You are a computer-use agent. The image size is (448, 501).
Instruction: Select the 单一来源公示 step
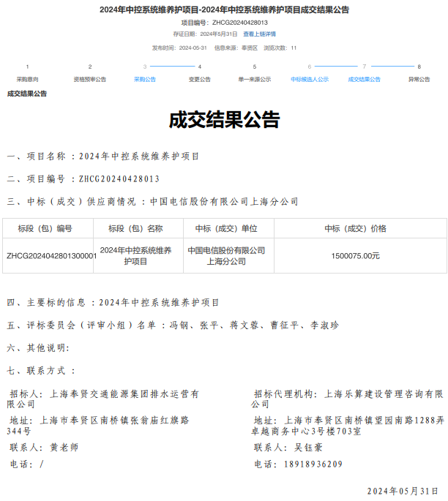254,79
